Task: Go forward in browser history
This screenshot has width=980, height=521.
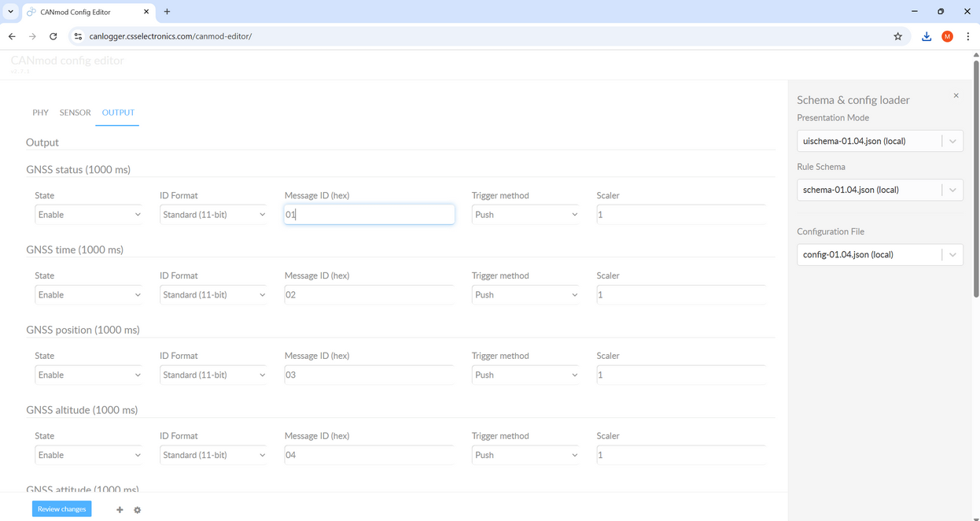Action: click(32, 36)
